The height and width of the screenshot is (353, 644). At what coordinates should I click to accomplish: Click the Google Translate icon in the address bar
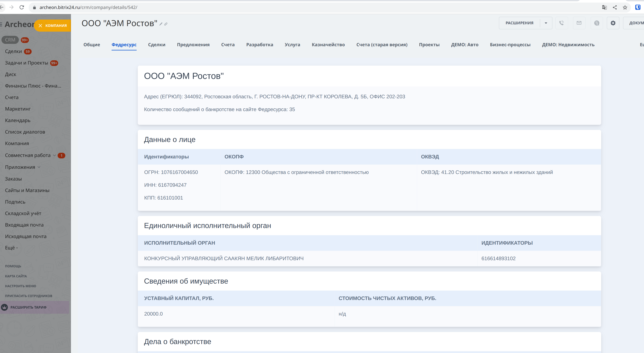pyautogui.click(x=604, y=7)
